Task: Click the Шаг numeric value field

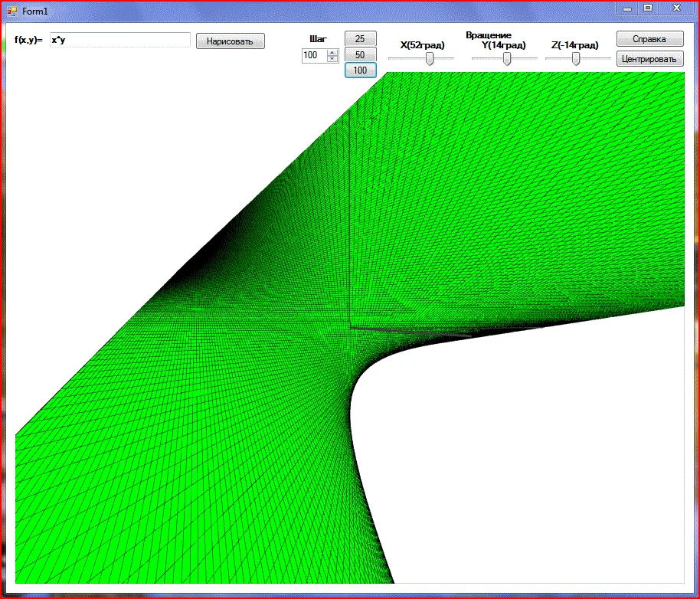Action: (314, 55)
